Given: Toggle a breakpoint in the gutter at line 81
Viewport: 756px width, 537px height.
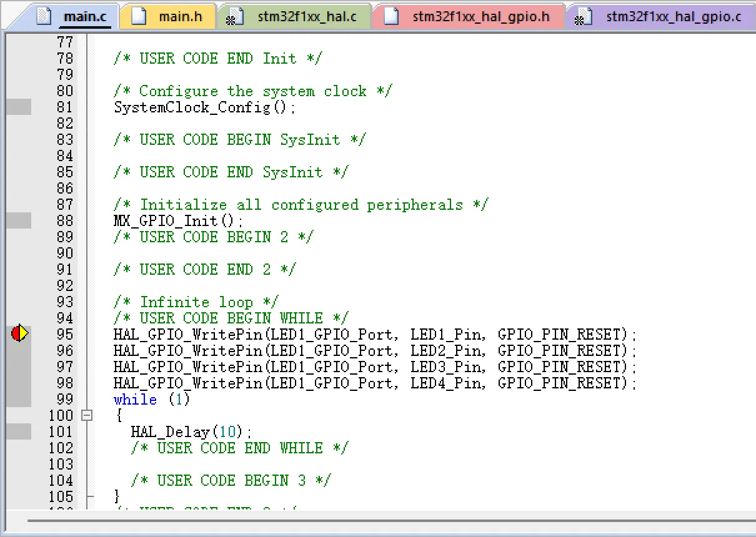Looking at the screenshot, I should (19, 107).
